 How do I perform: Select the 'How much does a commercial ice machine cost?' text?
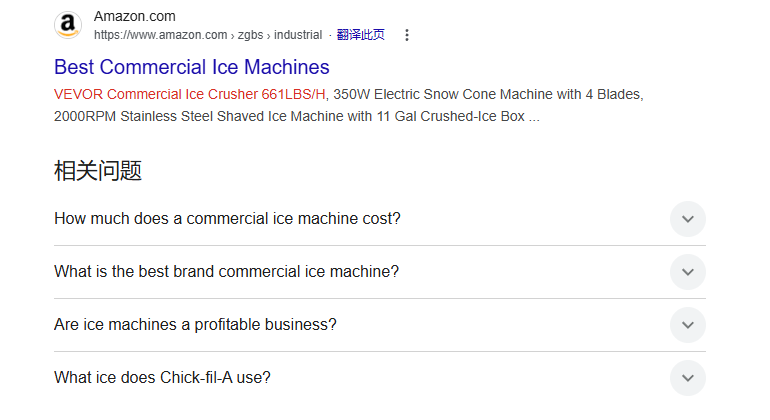[227, 219]
